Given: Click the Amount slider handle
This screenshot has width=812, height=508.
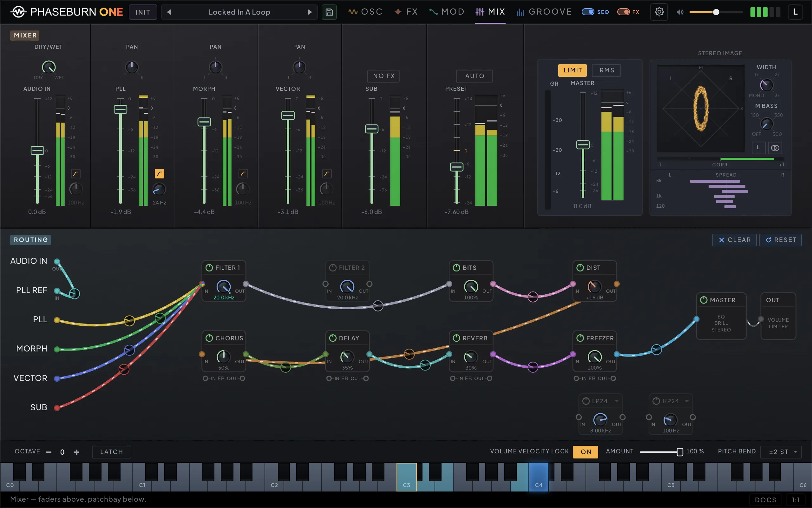Looking at the screenshot, I should tap(680, 452).
